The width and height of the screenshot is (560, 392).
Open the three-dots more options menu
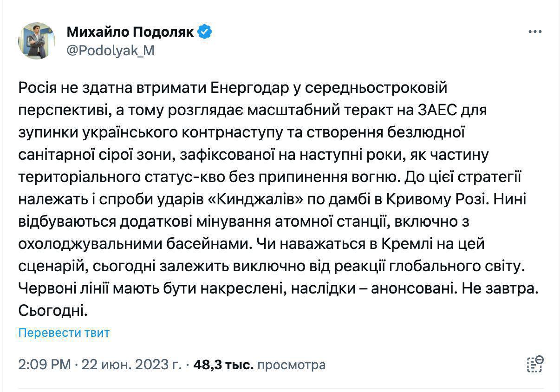coord(535,32)
